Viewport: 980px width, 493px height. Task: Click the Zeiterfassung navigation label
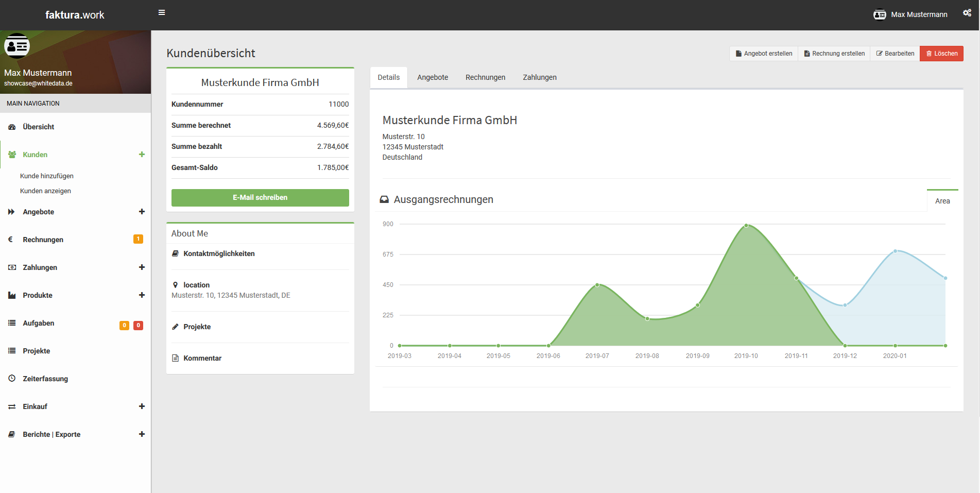(x=45, y=379)
